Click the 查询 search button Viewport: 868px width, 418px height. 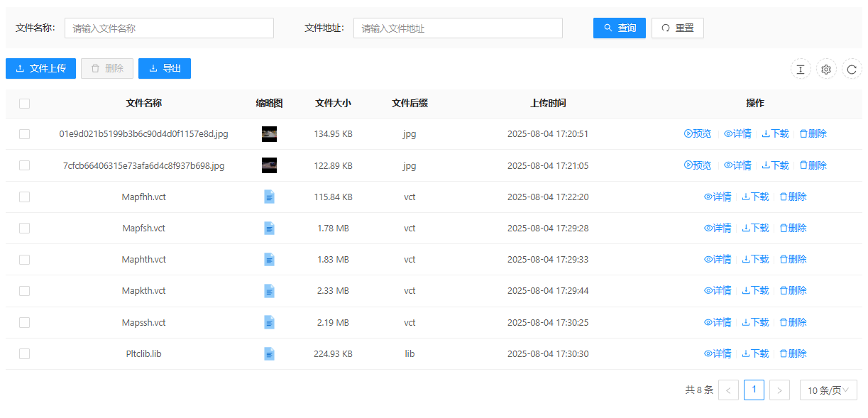pyautogui.click(x=619, y=28)
